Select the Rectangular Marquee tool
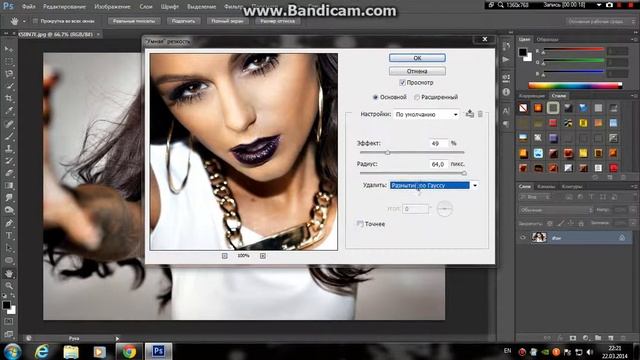 tap(9, 62)
